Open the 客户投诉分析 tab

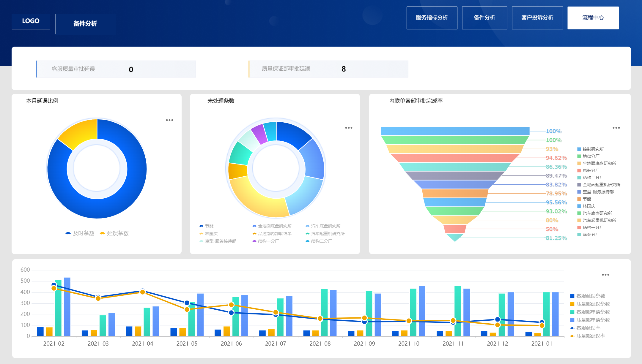tap(537, 18)
